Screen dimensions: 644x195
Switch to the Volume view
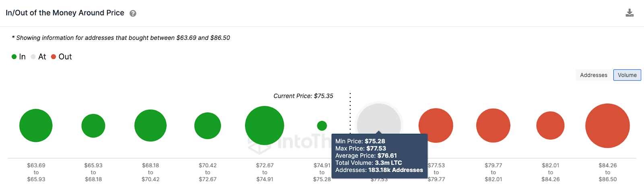coord(627,75)
